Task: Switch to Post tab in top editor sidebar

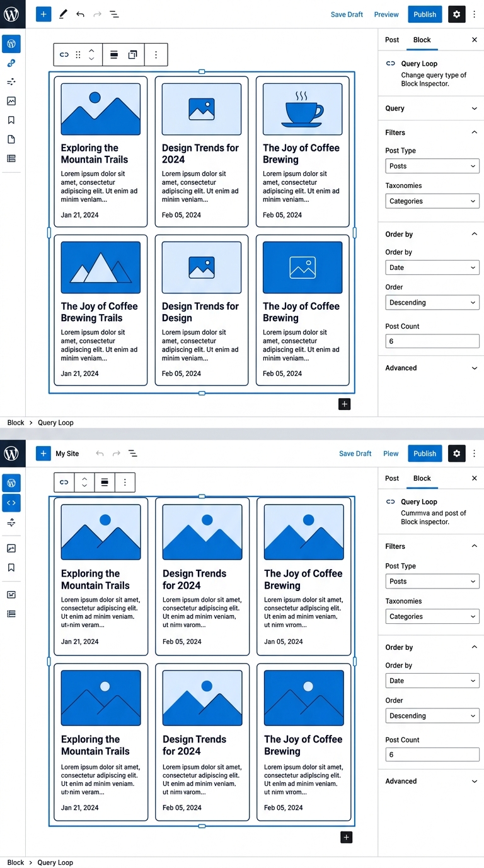Action: pyautogui.click(x=392, y=40)
